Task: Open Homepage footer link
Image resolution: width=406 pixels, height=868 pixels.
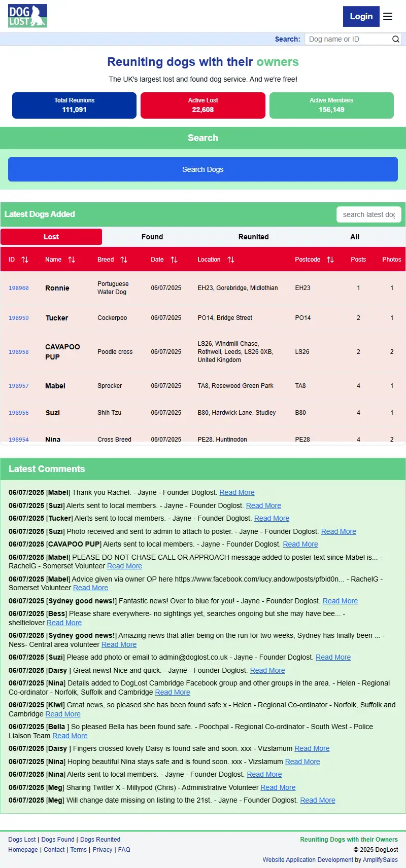Action: click(23, 850)
